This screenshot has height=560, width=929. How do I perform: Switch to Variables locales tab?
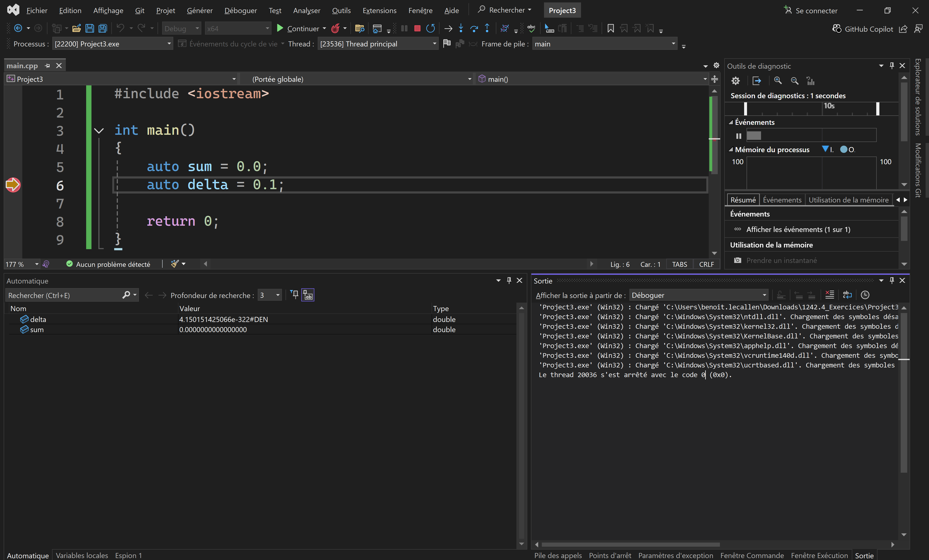coord(82,555)
